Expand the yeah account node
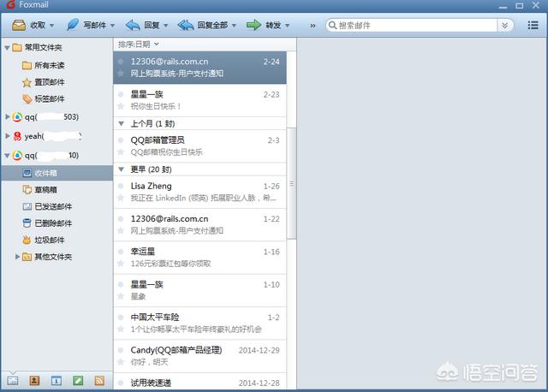The width and height of the screenshot is (548, 392). pos(8,136)
